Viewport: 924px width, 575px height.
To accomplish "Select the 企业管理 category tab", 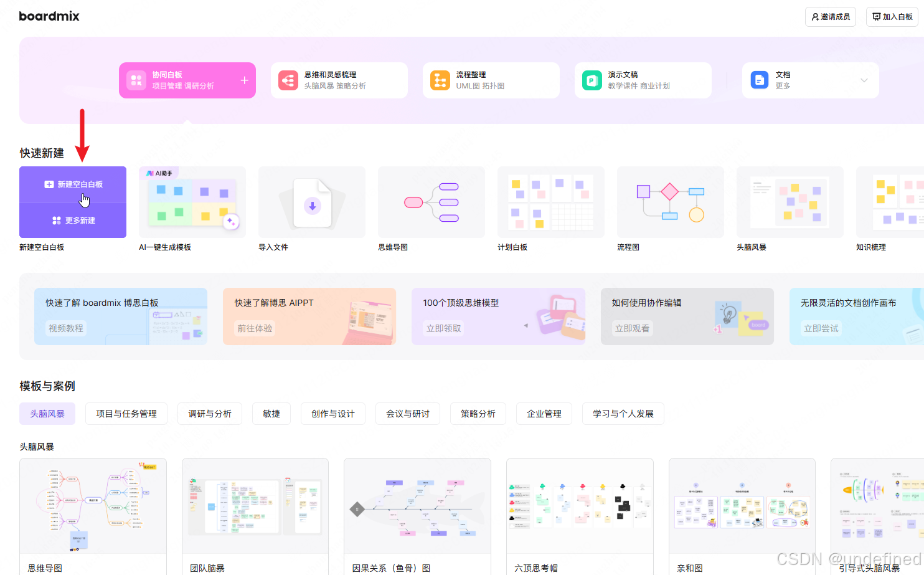I will click(x=544, y=414).
